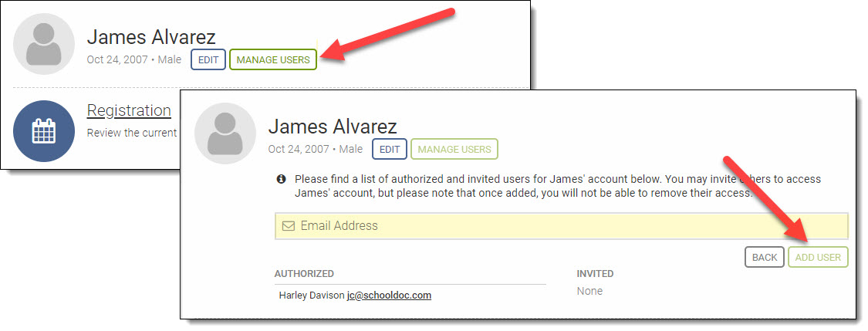Select the authorized user name Harley Davison
Screen dimensions: 868x331
pyautogui.click(x=311, y=295)
